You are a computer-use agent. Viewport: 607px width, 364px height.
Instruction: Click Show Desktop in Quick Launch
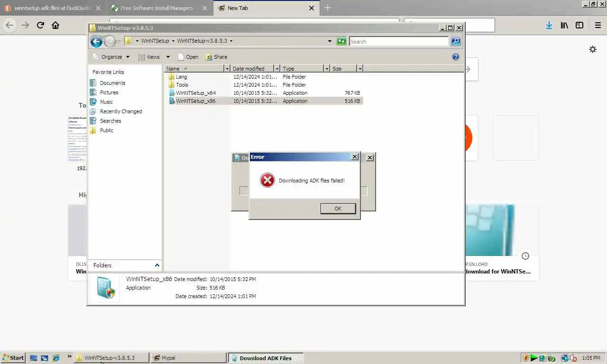[34, 358]
